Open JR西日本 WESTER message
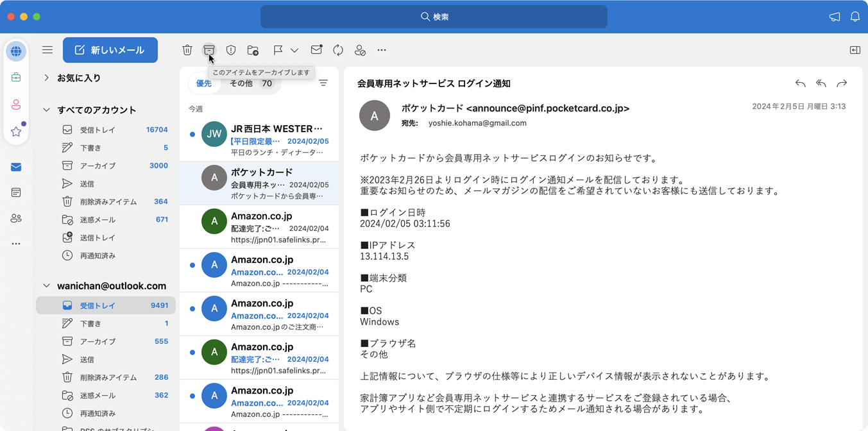Viewport: 868px width, 431px height. click(259, 139)
